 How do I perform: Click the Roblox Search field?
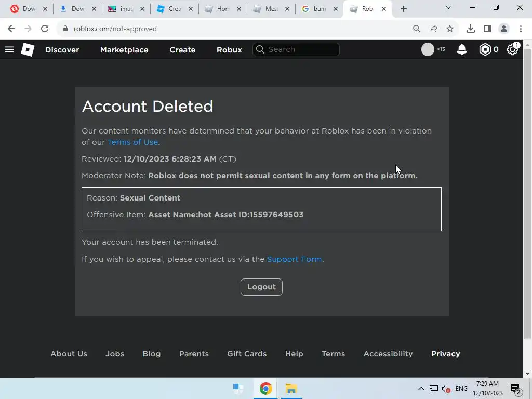pos(296,49)
